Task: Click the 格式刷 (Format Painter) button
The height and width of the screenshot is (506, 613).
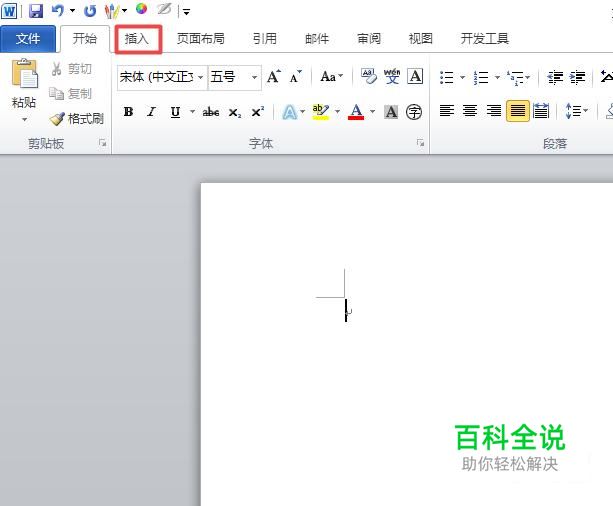Action: [x=77, y=118]
